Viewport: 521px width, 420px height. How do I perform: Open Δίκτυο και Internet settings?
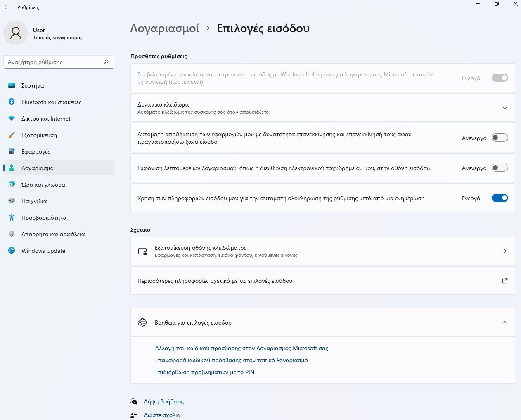(x=46, y=119)
